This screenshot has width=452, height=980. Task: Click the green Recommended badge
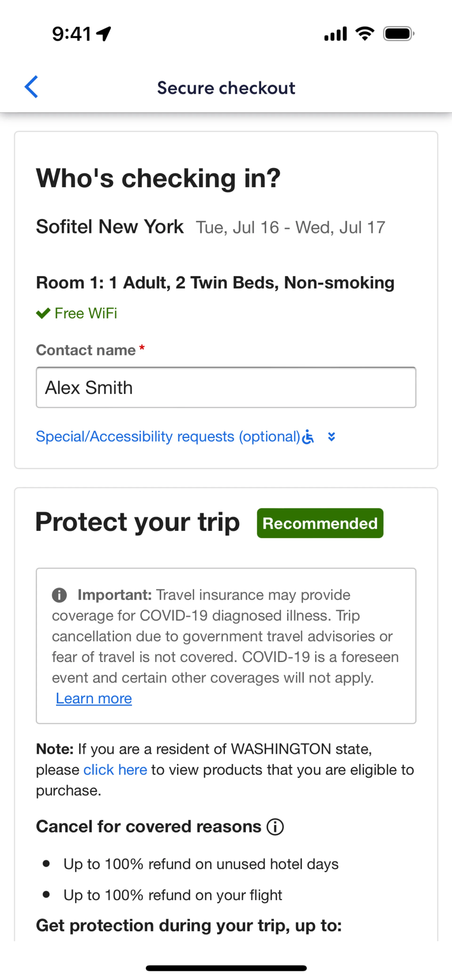(x=320, y=523)
